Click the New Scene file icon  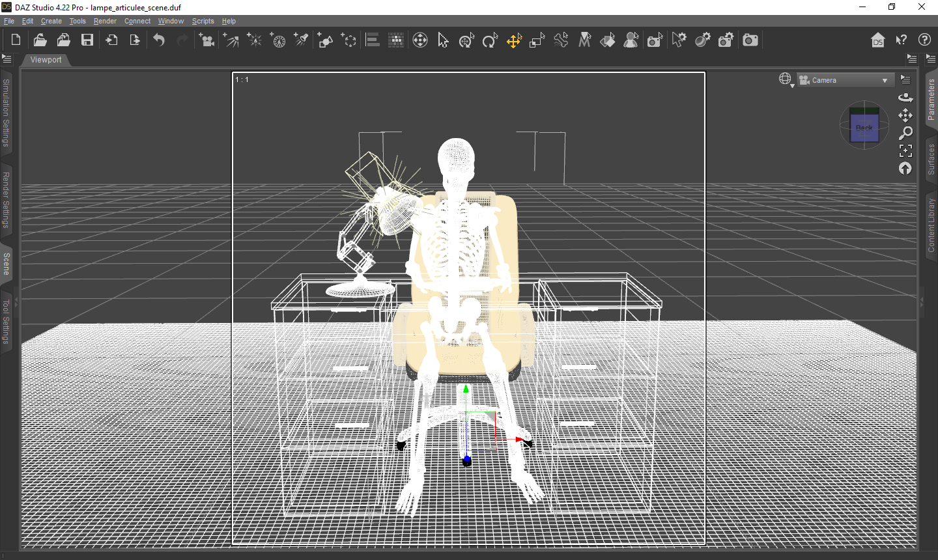point(16,40)
